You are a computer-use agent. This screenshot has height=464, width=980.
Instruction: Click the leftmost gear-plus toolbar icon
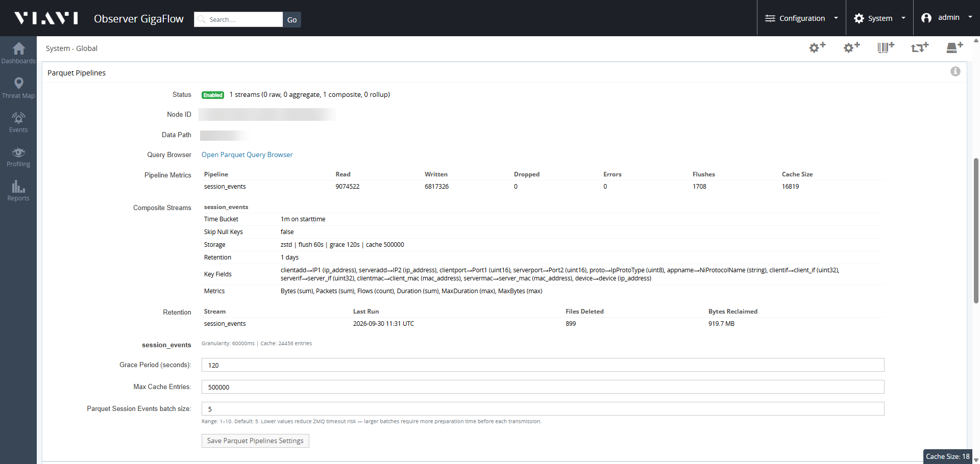817,47
